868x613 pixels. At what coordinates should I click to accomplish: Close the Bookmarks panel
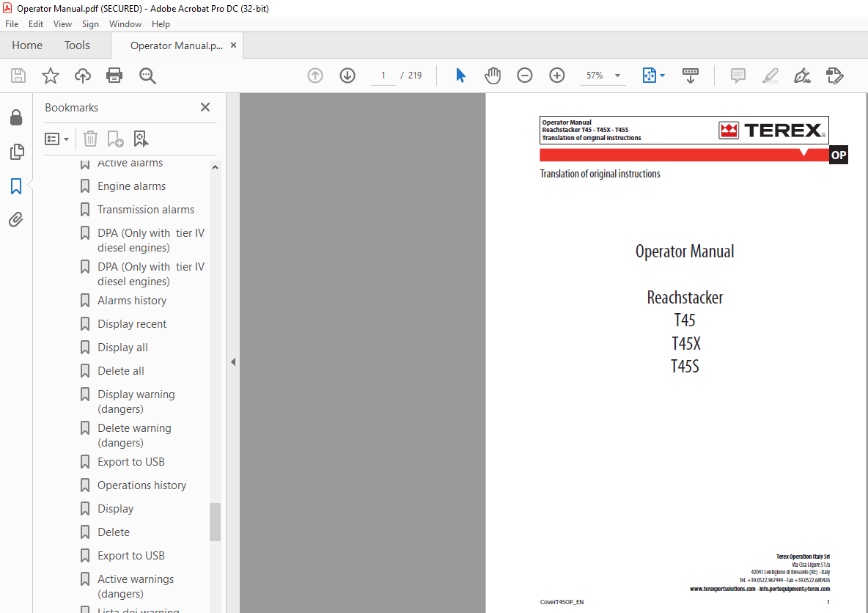click(205, 107)
